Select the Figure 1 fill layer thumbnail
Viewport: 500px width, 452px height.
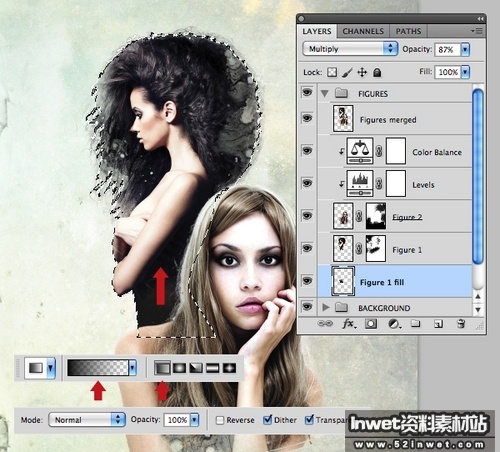343,281
